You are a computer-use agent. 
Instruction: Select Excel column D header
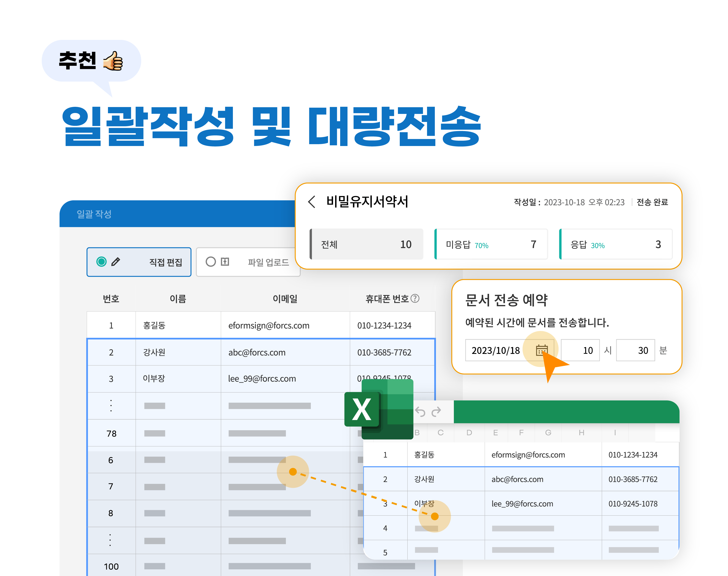pyautogui.click(x=469, y=433)
